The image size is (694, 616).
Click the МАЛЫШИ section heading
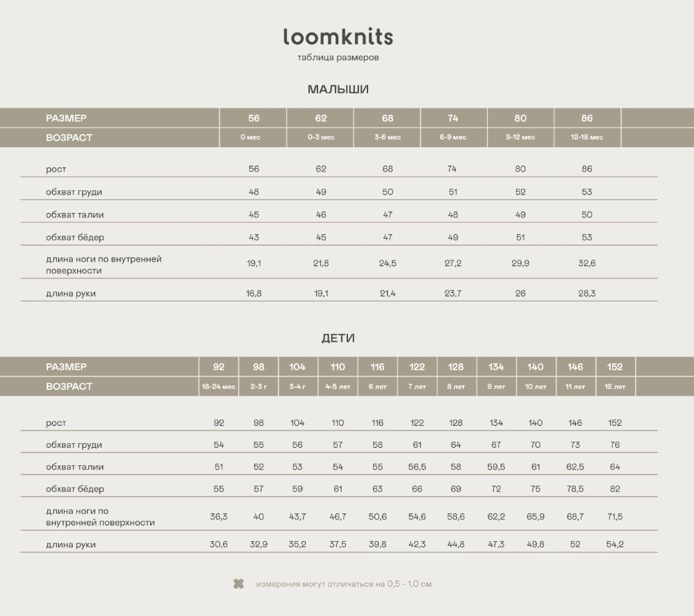click(338, 90)
